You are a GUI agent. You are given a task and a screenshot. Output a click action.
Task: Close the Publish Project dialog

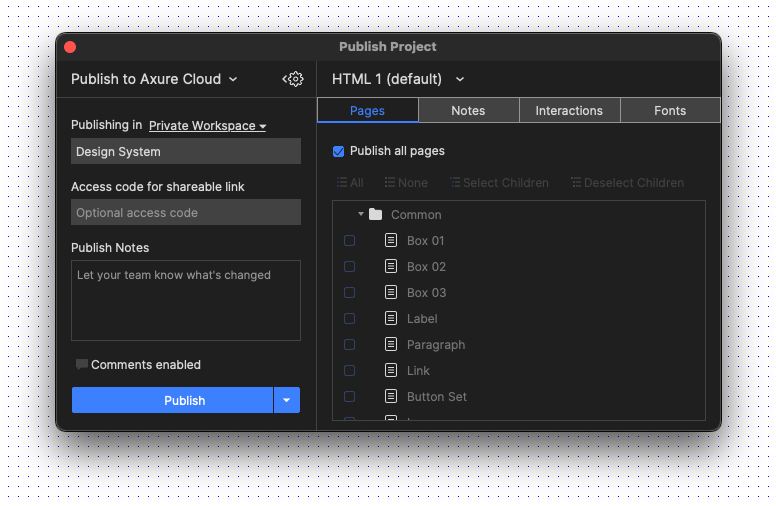[70, 47]
